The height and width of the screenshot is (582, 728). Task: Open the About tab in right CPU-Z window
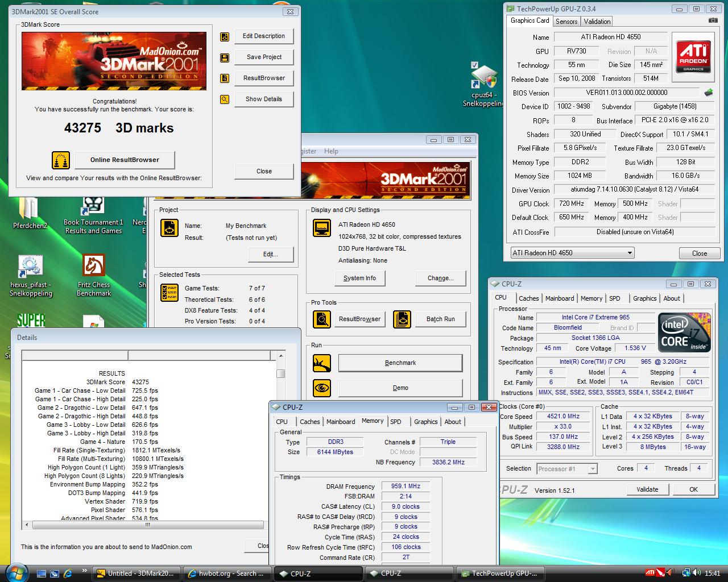(672, 298)
